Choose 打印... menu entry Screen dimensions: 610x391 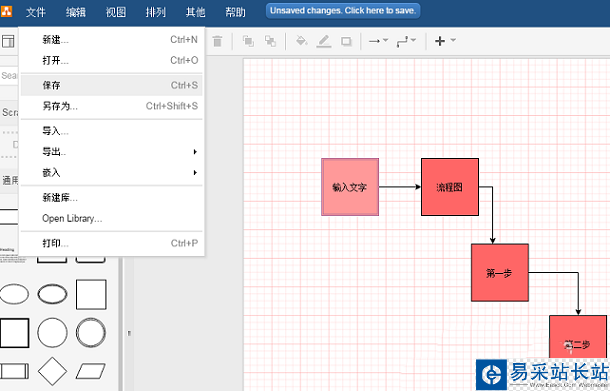tap(112, 243)
